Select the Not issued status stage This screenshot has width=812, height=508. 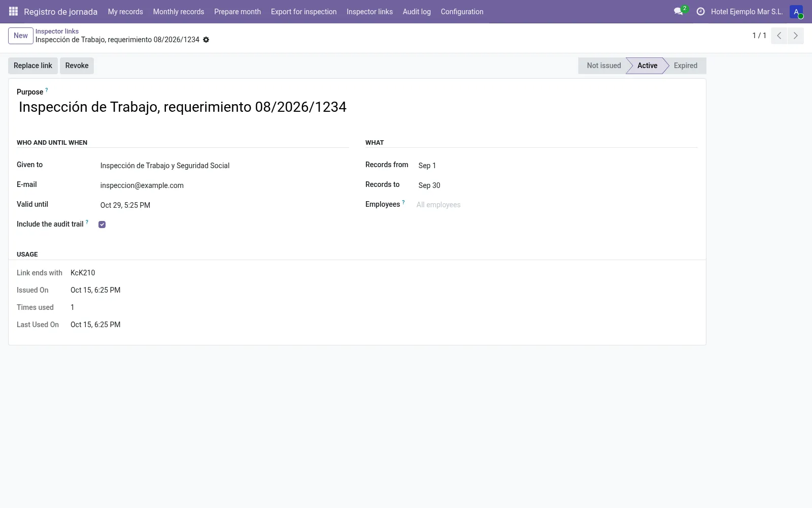(x=603, y=66)
